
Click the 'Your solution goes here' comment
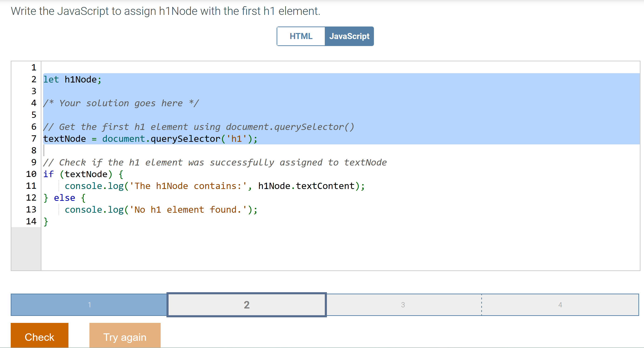121,103
